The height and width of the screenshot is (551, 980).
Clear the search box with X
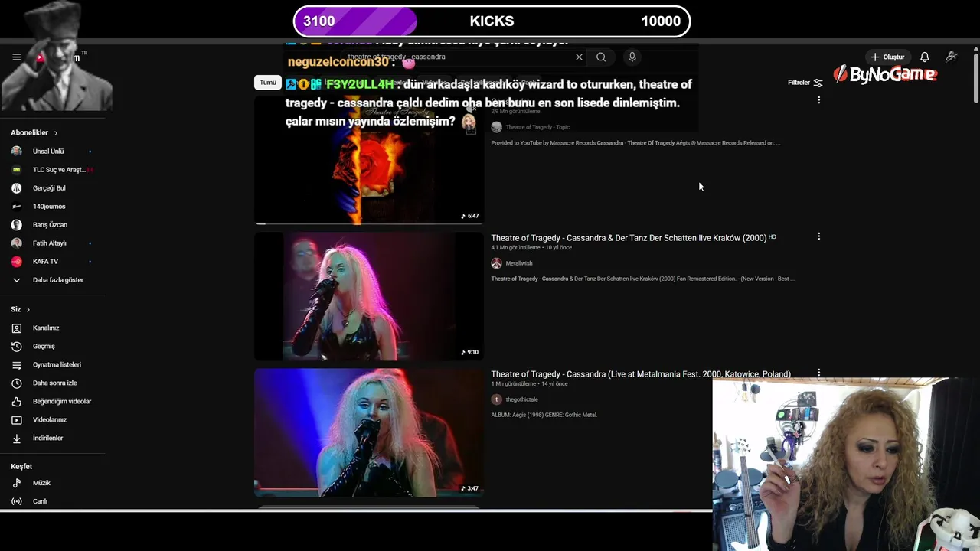[579, 57]
